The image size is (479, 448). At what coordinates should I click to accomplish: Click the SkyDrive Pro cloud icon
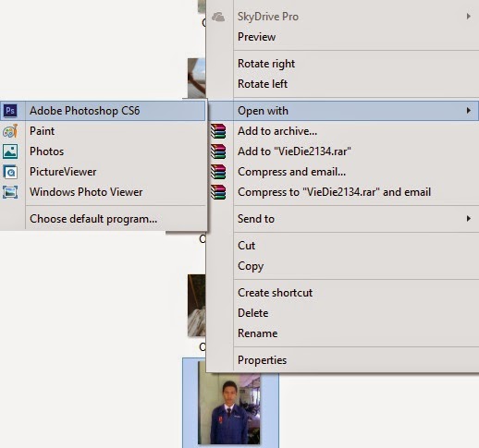(x=218, y=17)
